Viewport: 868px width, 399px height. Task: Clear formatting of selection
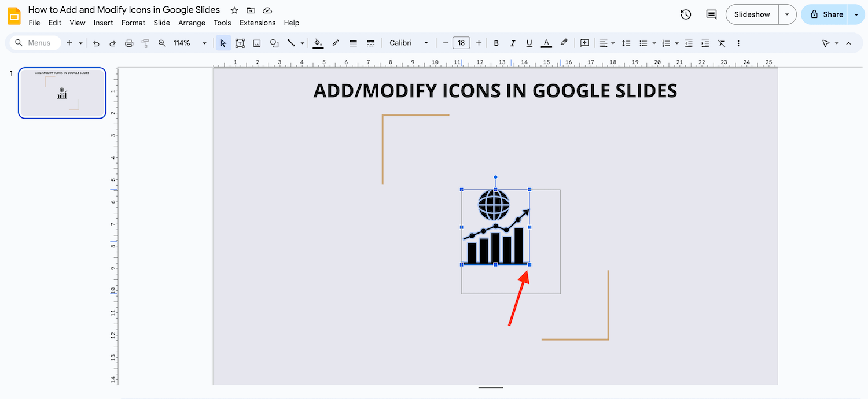(722, 43)
